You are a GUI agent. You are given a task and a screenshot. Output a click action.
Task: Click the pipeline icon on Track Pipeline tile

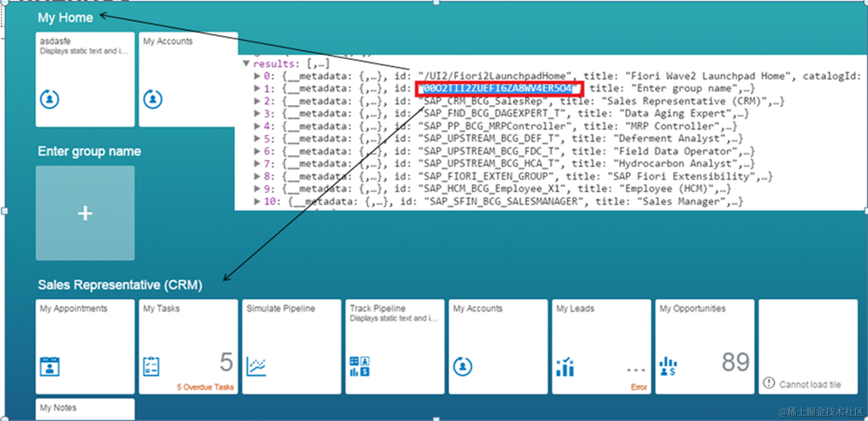click(359, 367)
